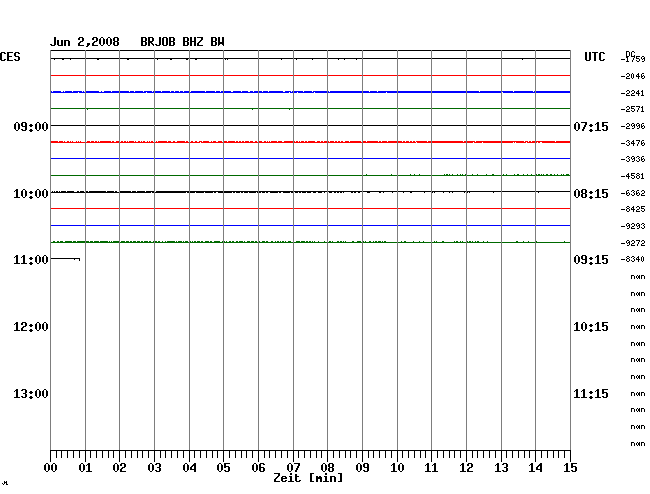Click the "UTC" column header
The image size is (650, 494).
click(594, 57)
